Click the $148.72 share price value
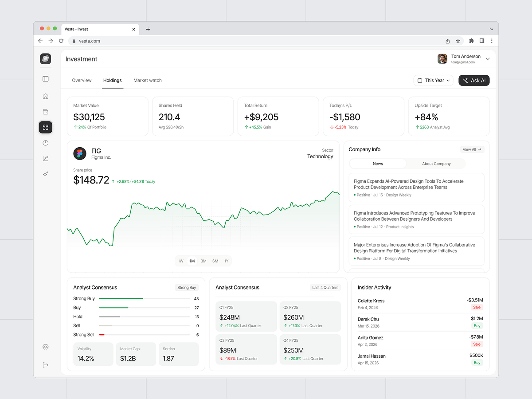This screenshot has height=399, width=532. point(91,180)
